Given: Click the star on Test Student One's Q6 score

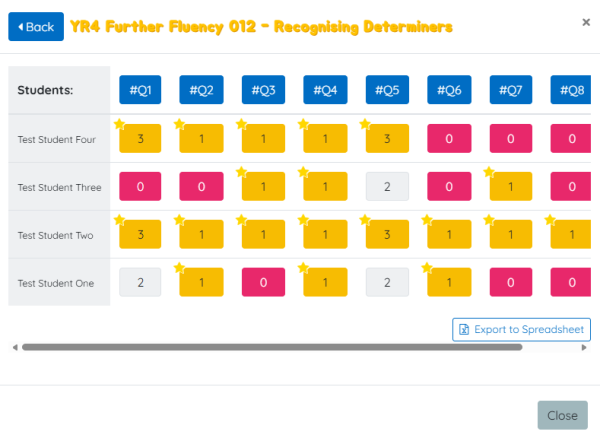Looking at the screenshot, I should point(428,269).
